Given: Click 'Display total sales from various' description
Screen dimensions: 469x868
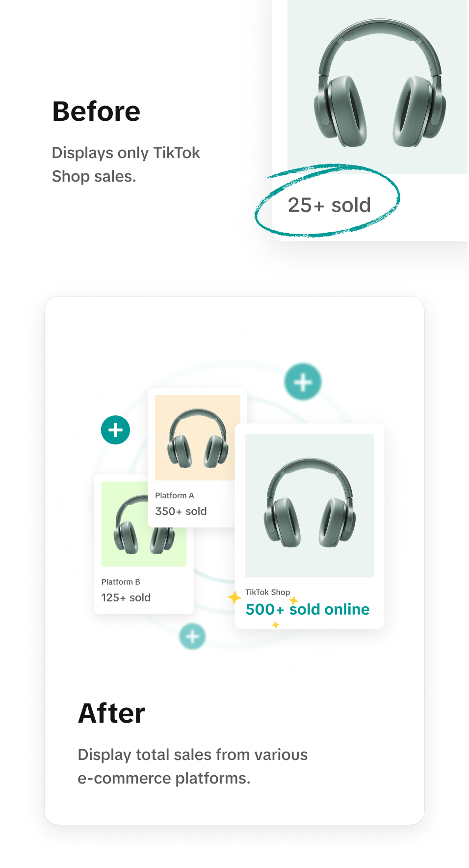Looking at the screenshot, I should point(192,755).
